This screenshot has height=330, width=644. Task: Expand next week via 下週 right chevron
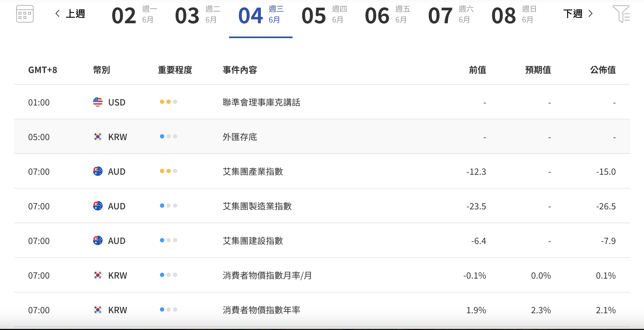tap(591, 14)
